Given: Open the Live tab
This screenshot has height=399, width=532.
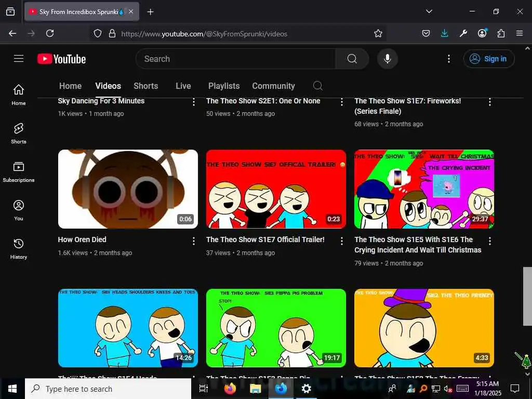Looking at the screenshot, I should [183, 86].
